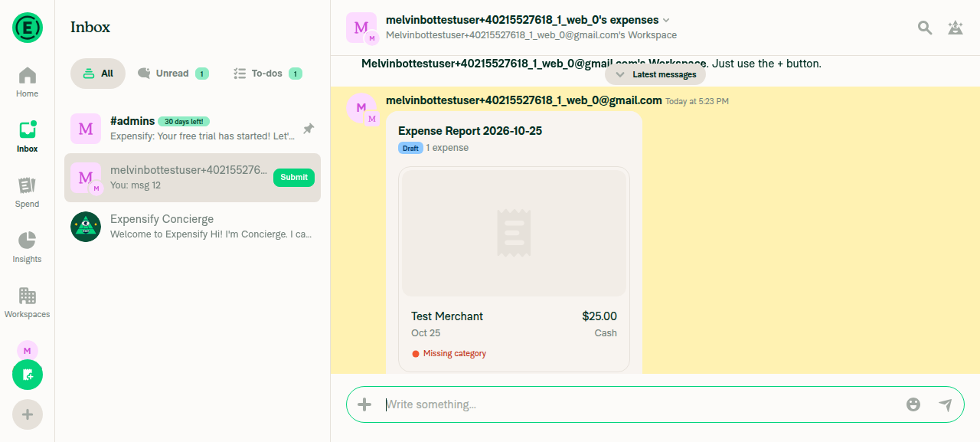The height and width of the screenshot is (442, 980).
Task: Click the gray plus button in sidebar
Action: [28, 414]
